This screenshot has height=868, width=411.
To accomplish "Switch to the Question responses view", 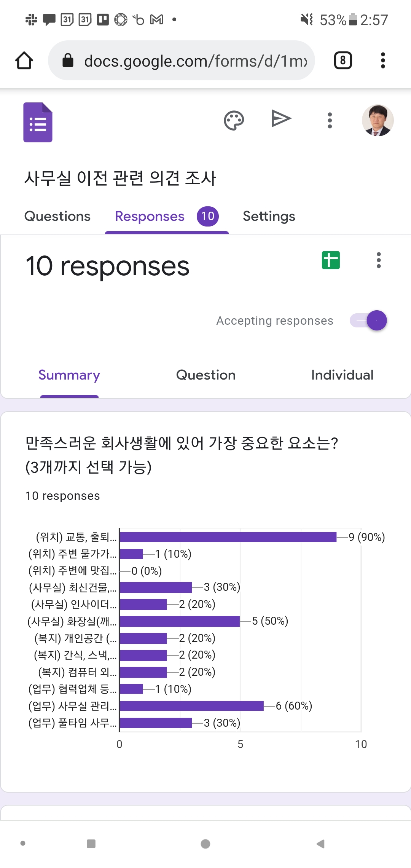I will point(205,375).
